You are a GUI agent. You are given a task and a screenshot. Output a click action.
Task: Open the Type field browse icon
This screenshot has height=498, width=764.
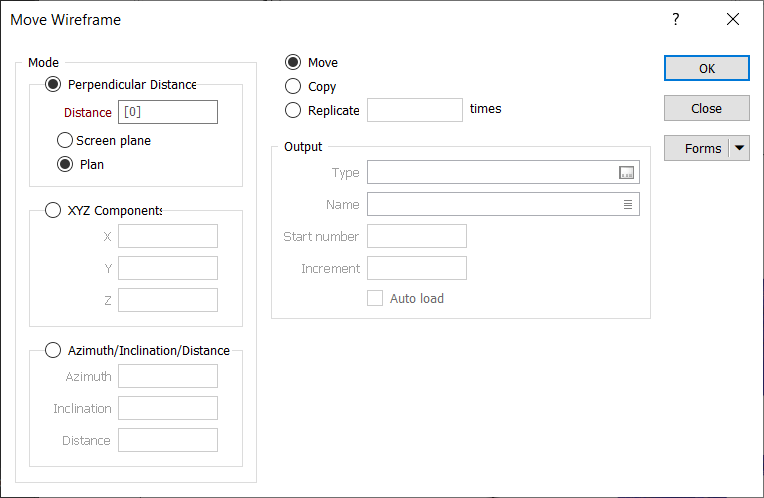(627, 173)
